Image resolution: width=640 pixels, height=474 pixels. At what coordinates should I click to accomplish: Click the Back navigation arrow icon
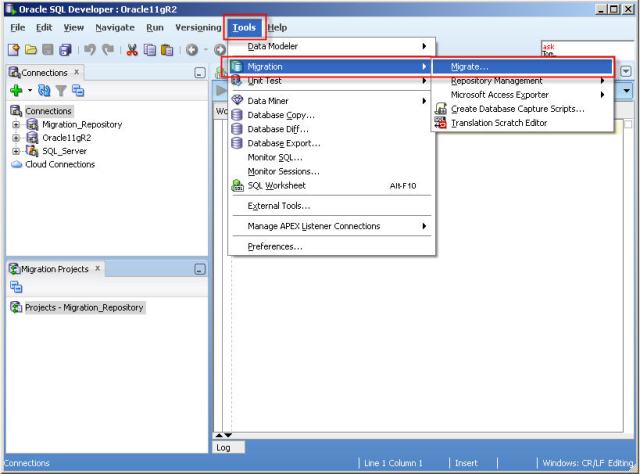pos(192,50)
